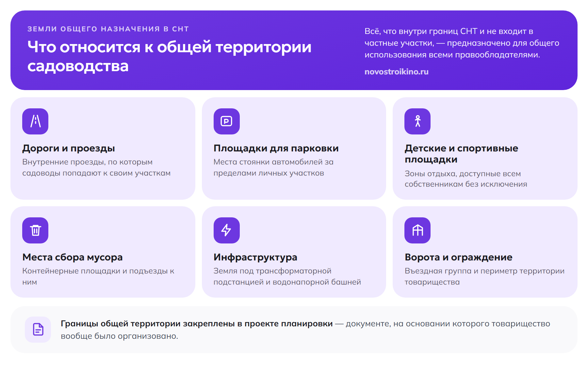Open the novostroikino.ru link
Viewport: 588px width, 374px height.
tap(396, 72)
